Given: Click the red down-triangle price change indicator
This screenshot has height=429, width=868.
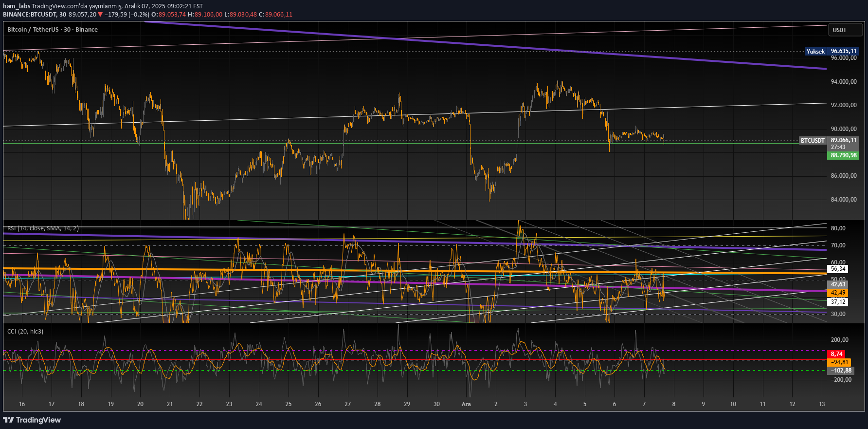Looking at the screenshot, I should coord(100,15).
